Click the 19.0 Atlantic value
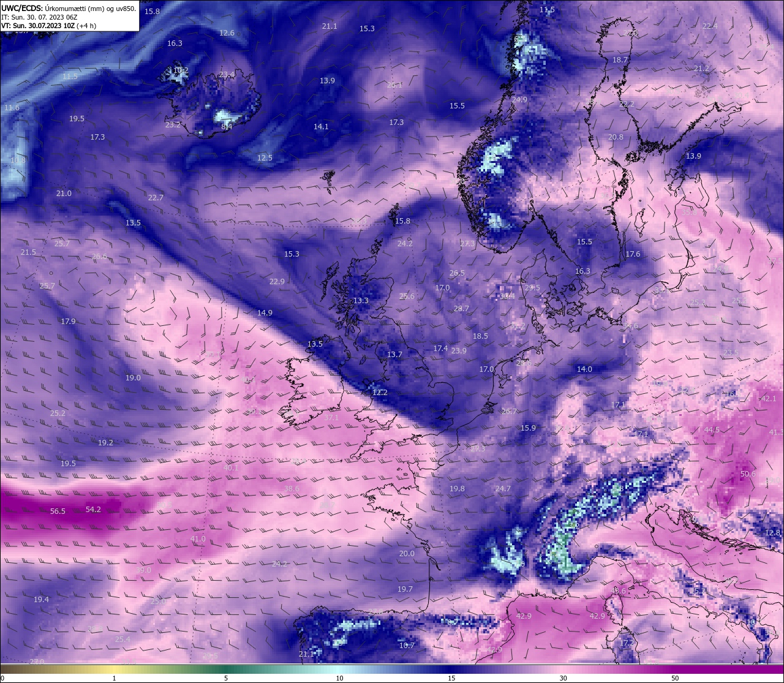 [x=133, y=378]
